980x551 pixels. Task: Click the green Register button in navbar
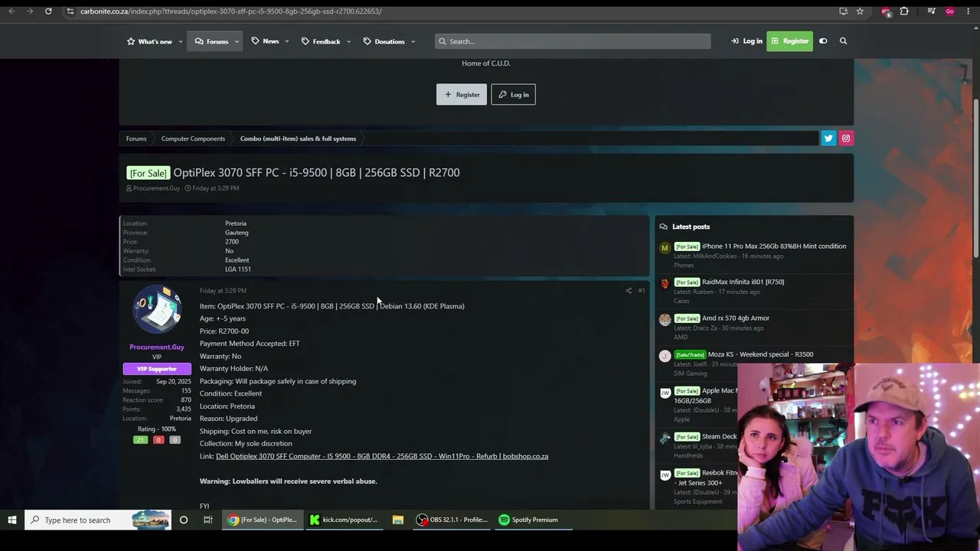pos(789,41)
